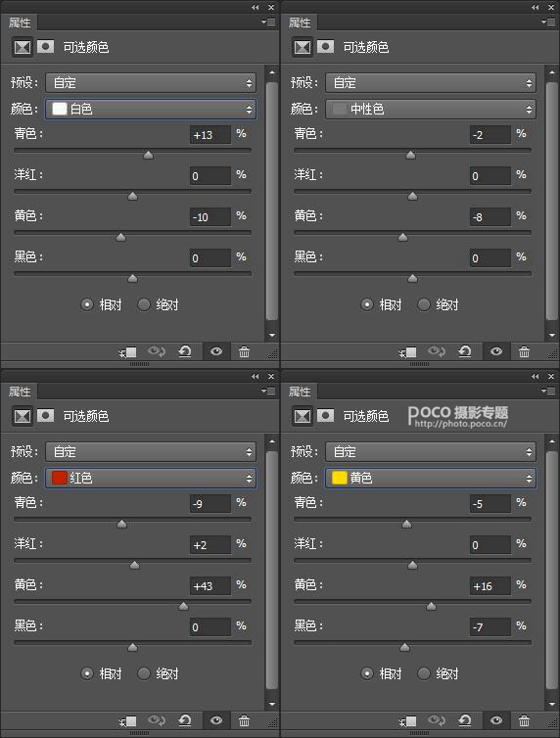Select 绝对 radio in the 中性色 panel
Screen dimensions: 560x738
point(424,305)
